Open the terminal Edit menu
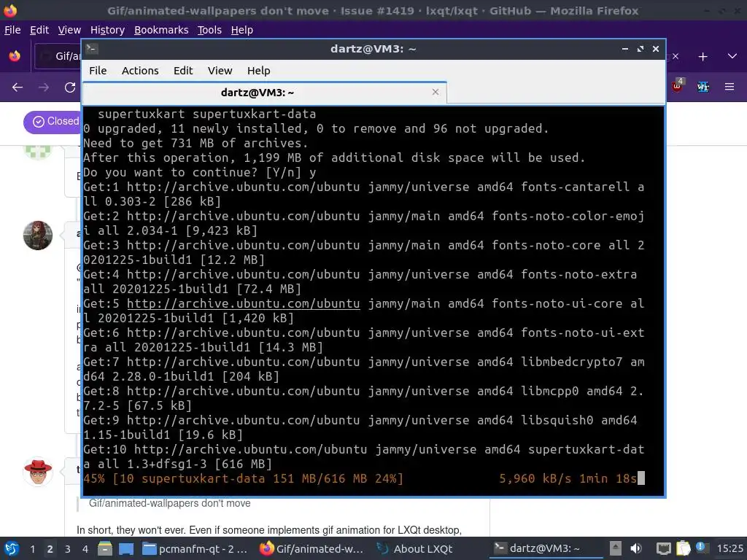 click(183, 71)
